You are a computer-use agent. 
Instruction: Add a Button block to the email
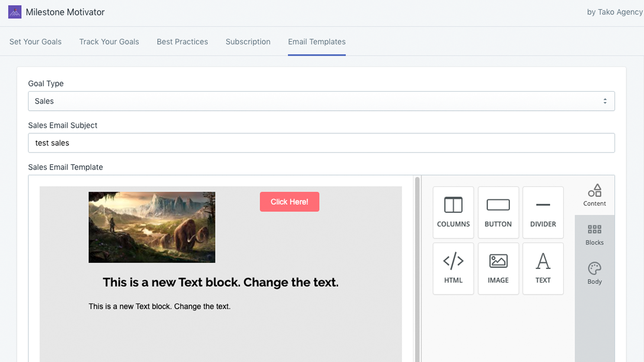[498, 212]
